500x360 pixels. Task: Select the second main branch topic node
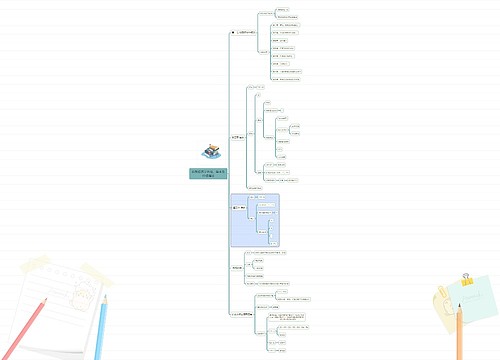[x=238, y=137]
